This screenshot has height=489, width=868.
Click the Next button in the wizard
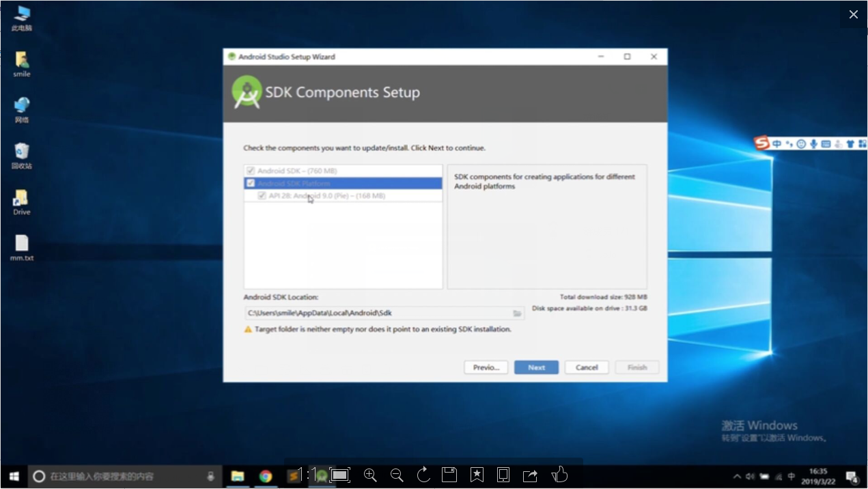[536, 367]
